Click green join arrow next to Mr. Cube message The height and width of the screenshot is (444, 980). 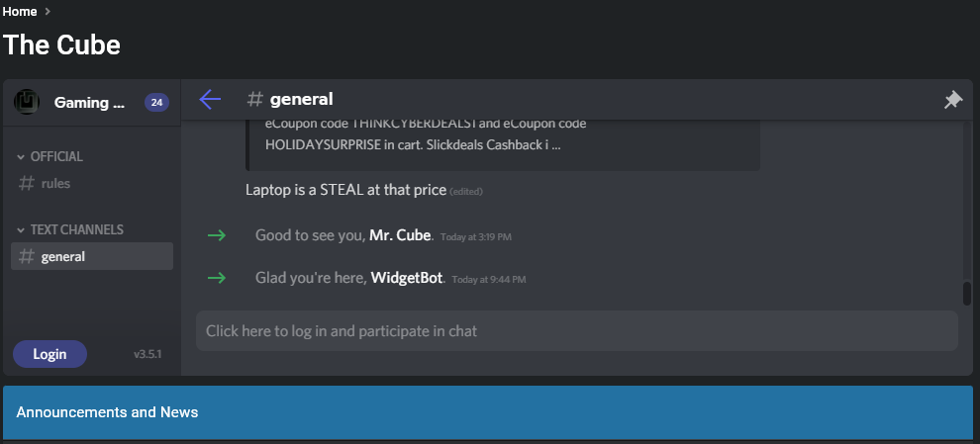pyautogui.click(x=216, y=235)
